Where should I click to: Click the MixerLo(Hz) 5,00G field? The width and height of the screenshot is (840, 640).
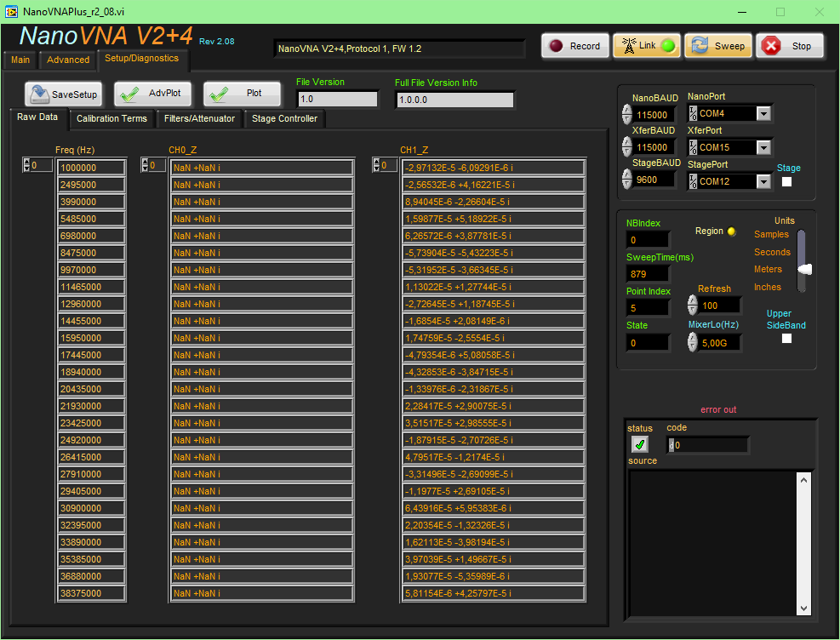point(720,343)
